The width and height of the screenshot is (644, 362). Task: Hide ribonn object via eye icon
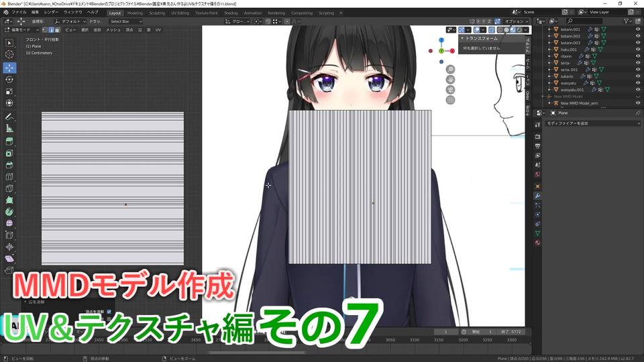tap(638, 56)
